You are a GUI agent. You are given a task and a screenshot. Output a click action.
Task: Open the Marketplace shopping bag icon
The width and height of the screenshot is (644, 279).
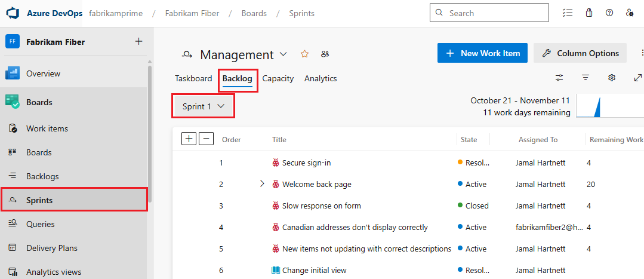point(589,13)
